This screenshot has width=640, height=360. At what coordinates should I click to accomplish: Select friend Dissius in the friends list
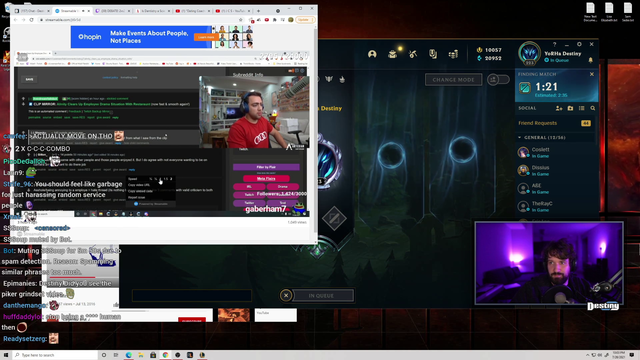point(555,170)
